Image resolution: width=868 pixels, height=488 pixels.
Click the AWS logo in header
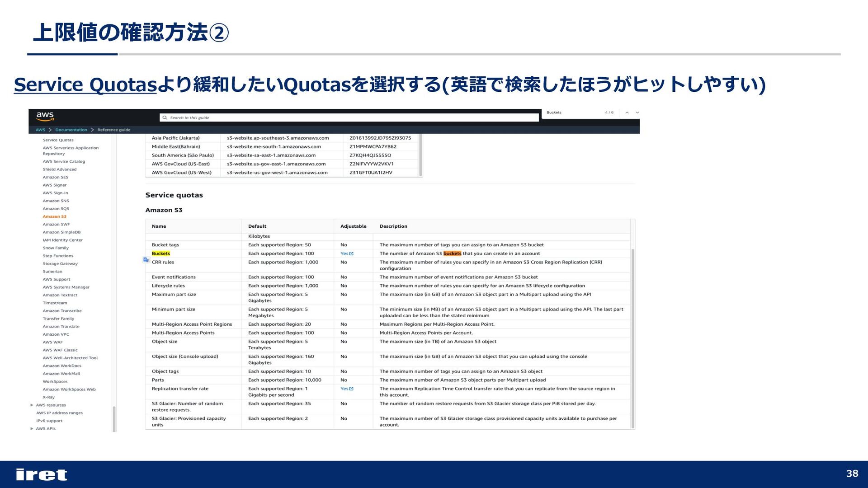point(45,117)
